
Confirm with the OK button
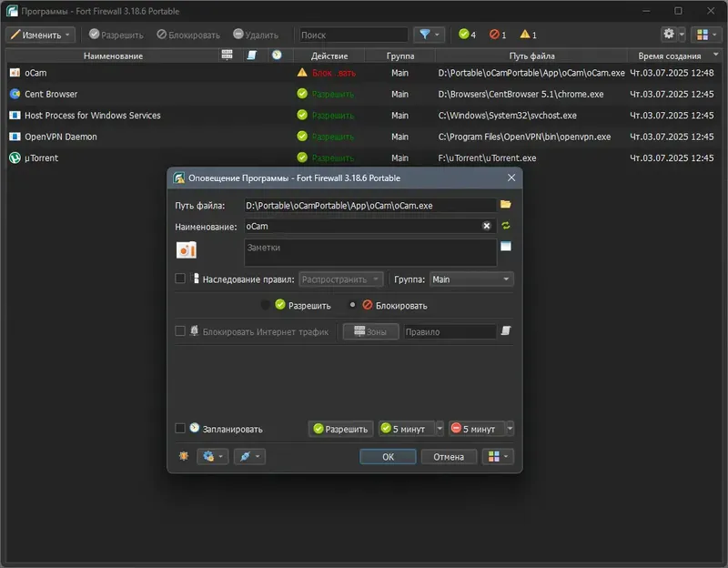388,457
